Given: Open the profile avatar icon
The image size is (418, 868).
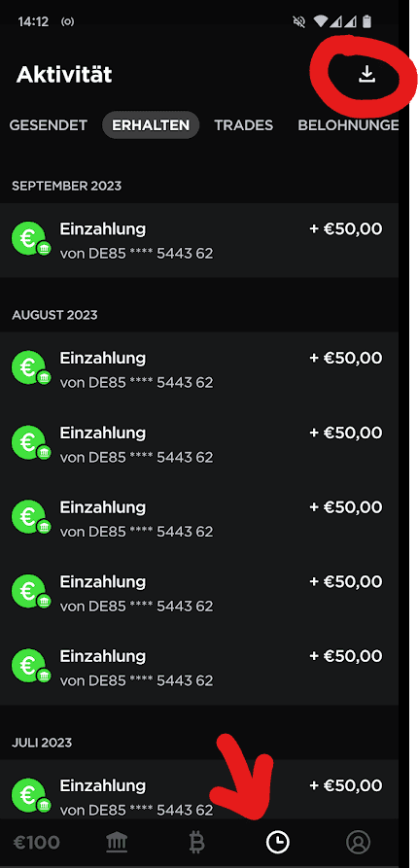Looking at the screenshot, I should click(358, 843).
